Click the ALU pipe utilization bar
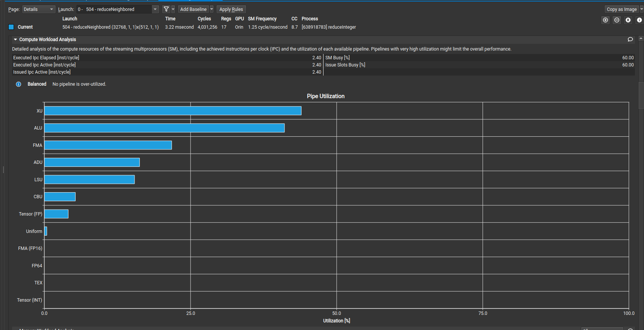 coord(164,128)
